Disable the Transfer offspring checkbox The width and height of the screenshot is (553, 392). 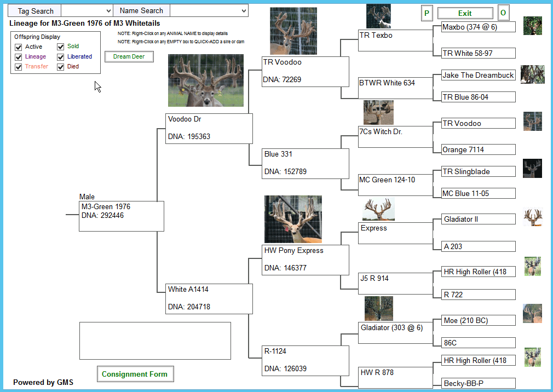(x=19, y=67)
